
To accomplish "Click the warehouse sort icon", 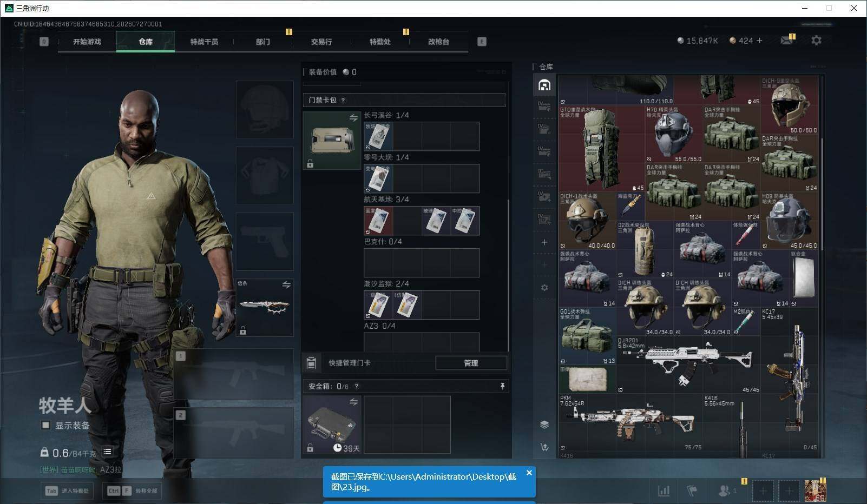I will coord(544,447).
